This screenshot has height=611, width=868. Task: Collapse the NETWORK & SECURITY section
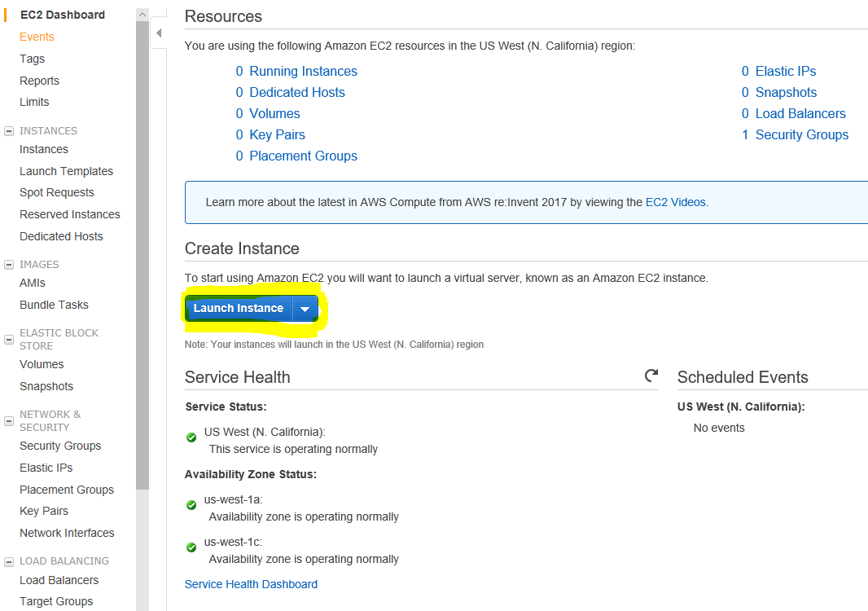click(9, 421)
